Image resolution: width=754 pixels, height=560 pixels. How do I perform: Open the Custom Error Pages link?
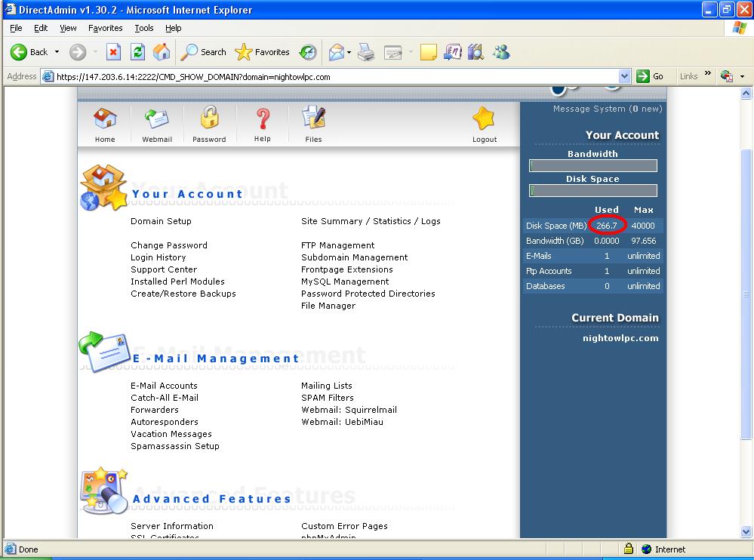click(x=344, y=526)
